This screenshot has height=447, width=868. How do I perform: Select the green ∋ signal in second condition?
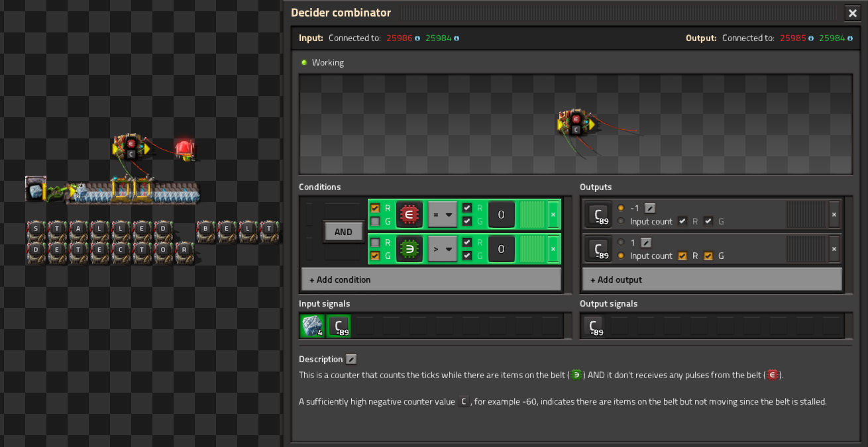click(410, 249)
